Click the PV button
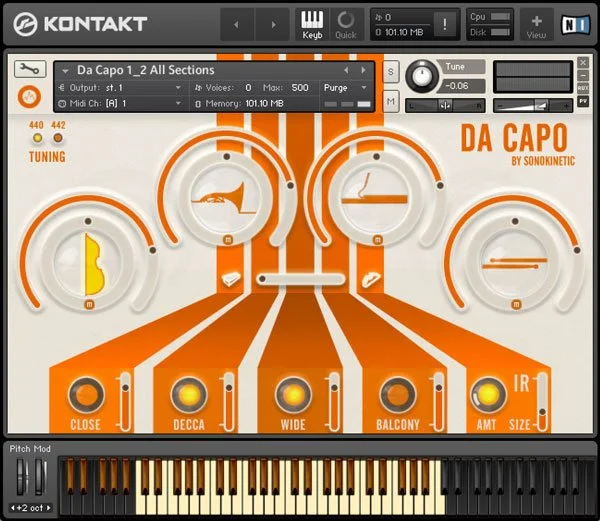This screenshot has width=600, height=521. point(583,101)
